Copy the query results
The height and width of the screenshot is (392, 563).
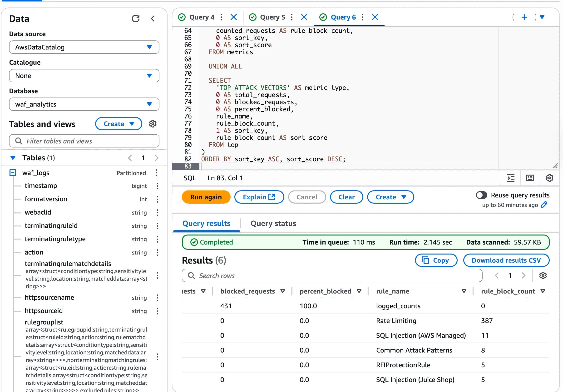point(436,260)
